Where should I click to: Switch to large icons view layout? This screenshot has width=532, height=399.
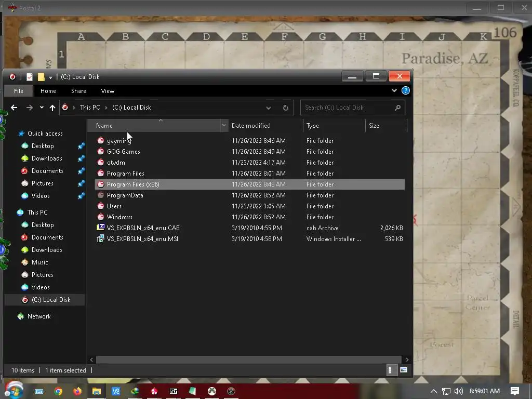403,370
